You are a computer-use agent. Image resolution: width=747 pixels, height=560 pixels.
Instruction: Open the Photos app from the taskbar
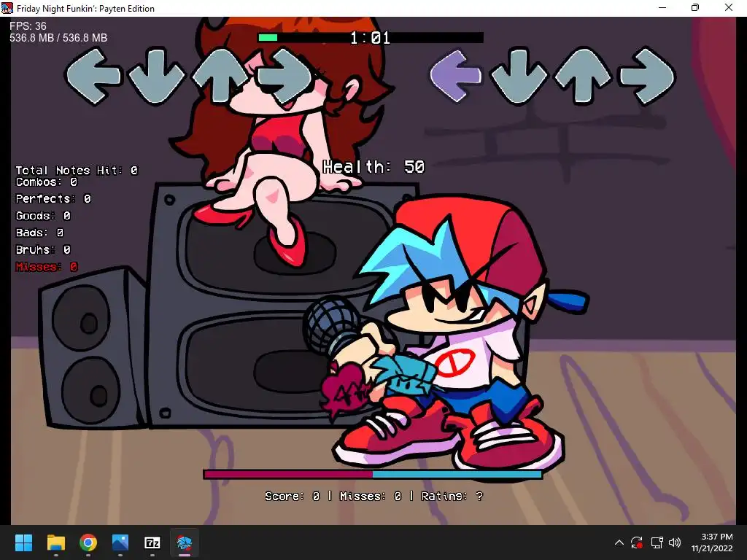click(x=120, y=542)
